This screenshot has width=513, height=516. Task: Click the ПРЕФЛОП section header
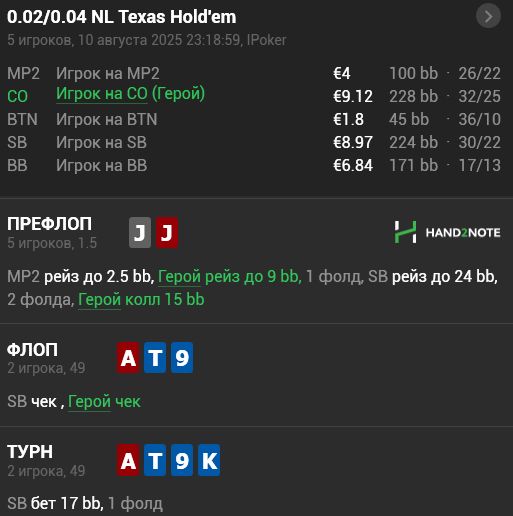pos(49,224)
